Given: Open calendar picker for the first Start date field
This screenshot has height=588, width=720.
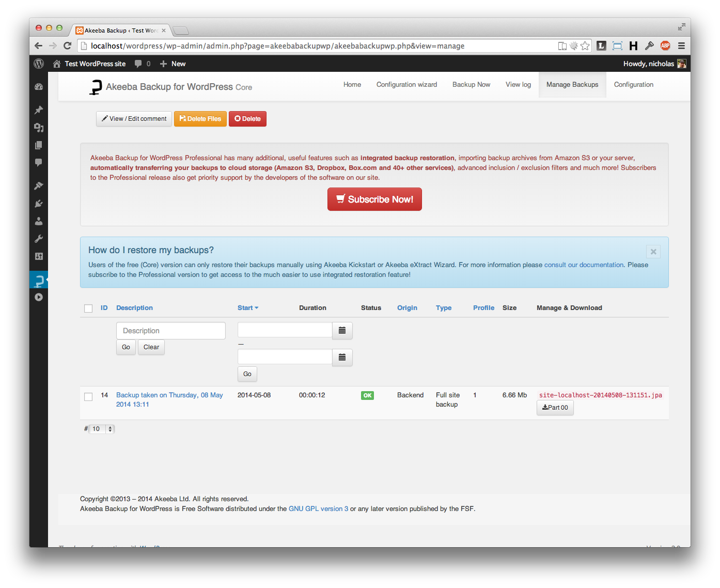Looking at the screenshot, I should coord(342,331).
